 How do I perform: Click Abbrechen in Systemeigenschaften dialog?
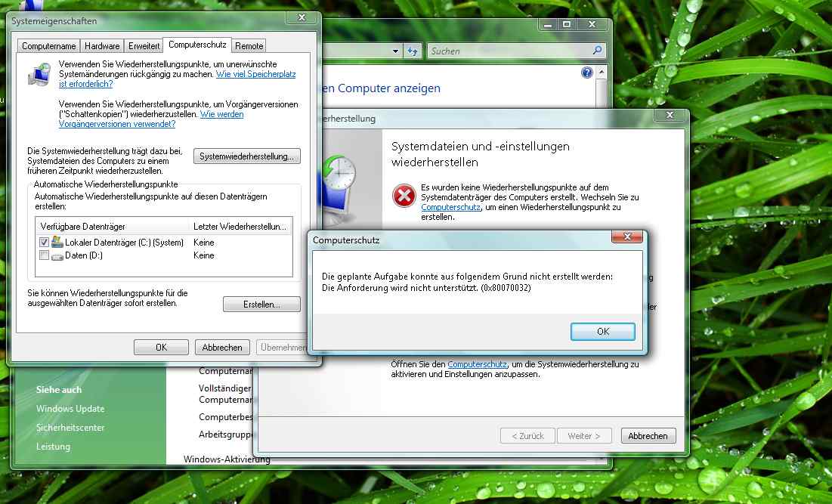(x=222, y=348)
